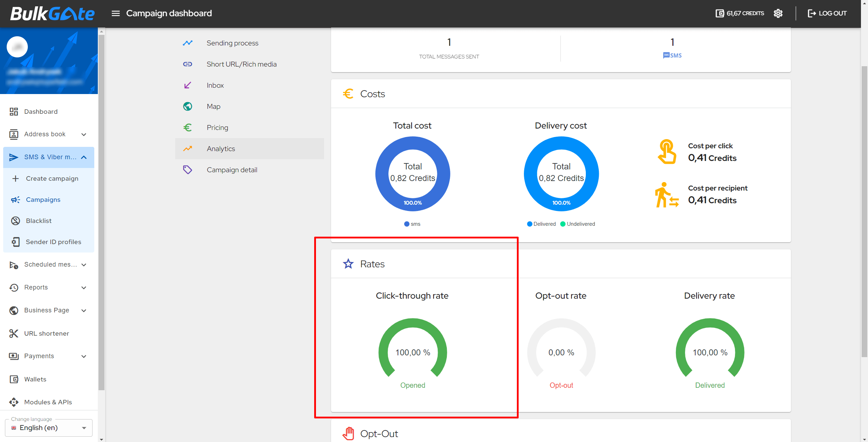Click the Blacklist blocked icon
The width and height of the screenshot is (868, 442).
click(x=15, y=221)
